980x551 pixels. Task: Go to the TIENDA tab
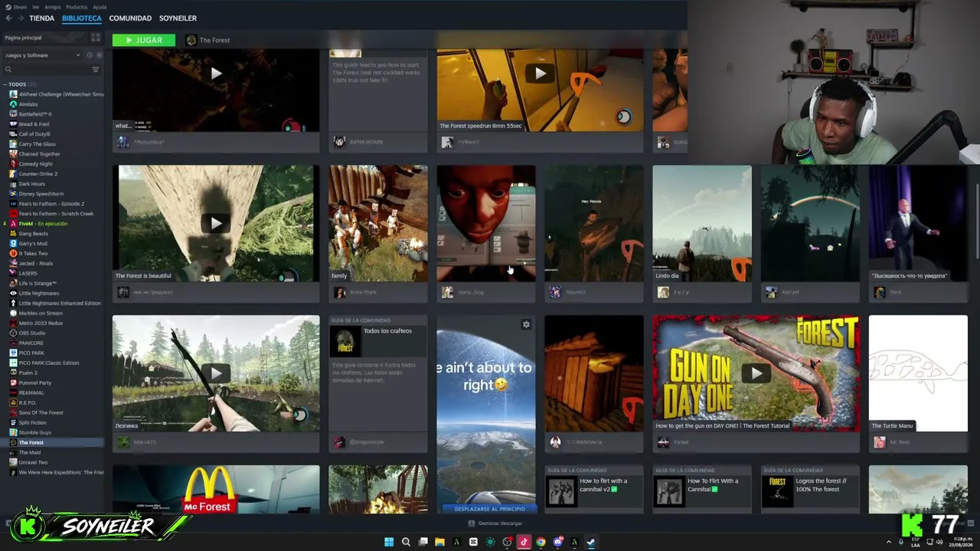click(x=42, y=18)
